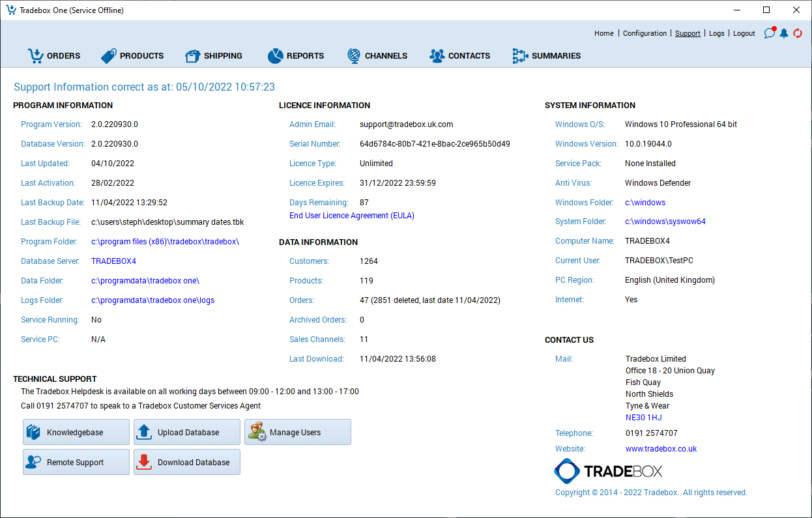The height and width of the screenshot is (518, 812).
Task: Click the Support Information timestamp heading
Action: point(144,87)
